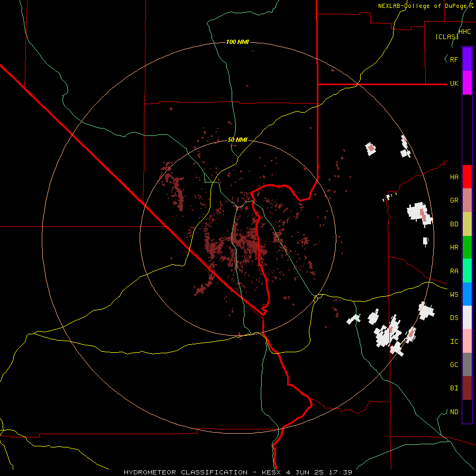Select the blue WS legend swatch

point(467,294)
